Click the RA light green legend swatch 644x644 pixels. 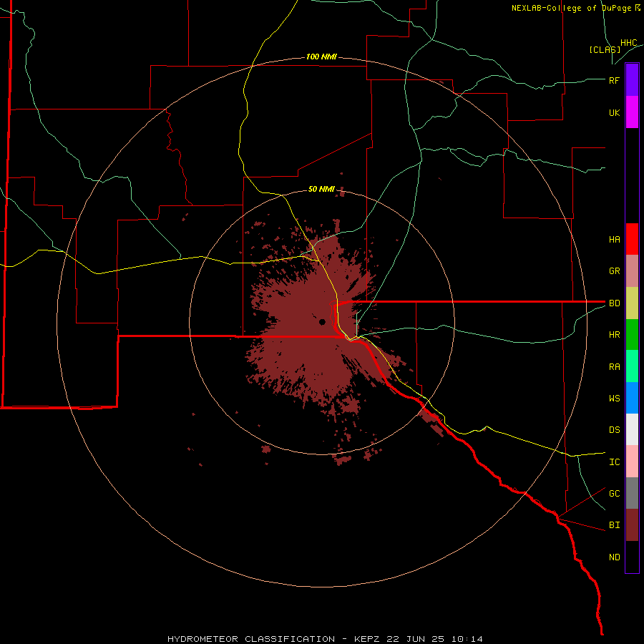(632, 366)
